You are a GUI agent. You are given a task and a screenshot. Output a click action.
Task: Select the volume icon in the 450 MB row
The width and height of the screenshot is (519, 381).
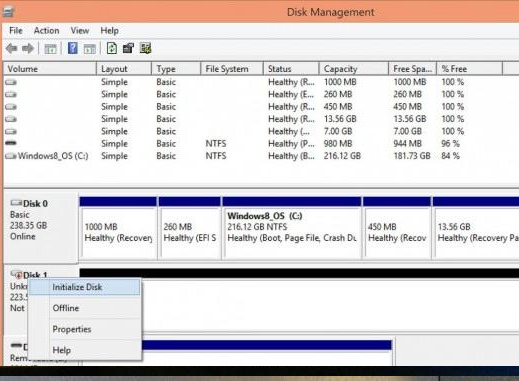[x=11, y=107]
